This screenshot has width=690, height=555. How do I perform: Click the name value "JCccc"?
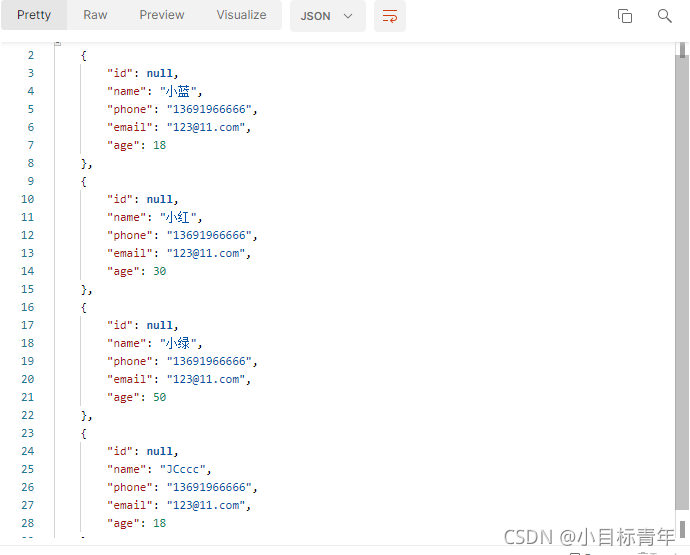[182, 469]
